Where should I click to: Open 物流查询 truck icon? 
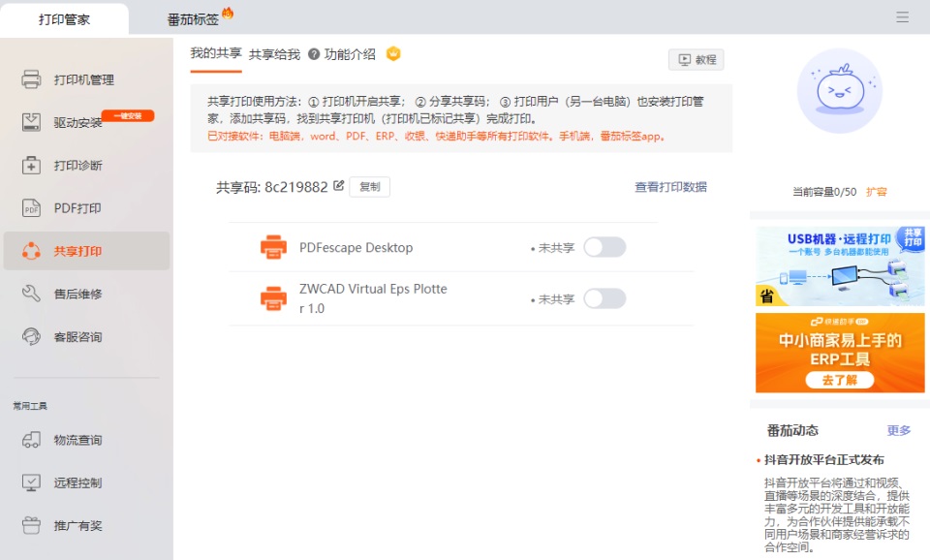31,440
